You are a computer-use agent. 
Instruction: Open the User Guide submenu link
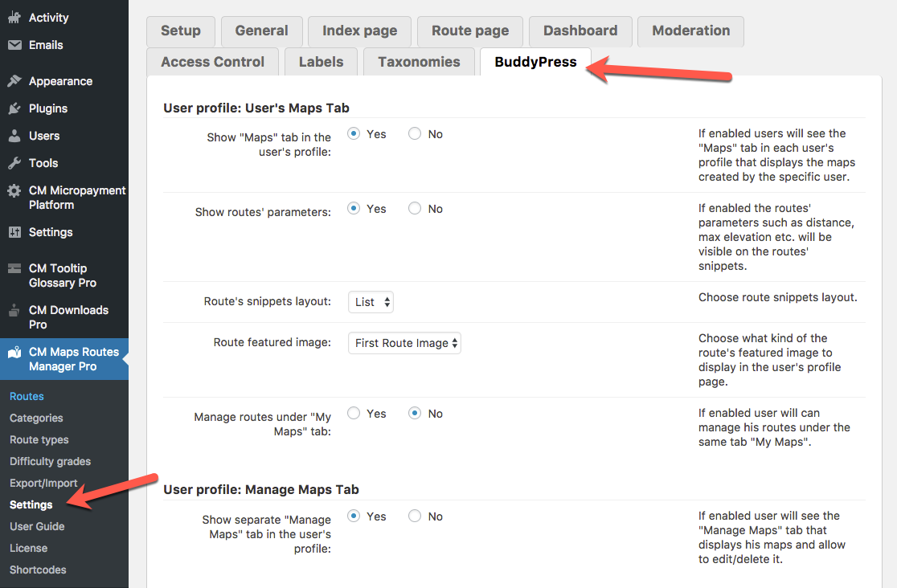point(37,527)
